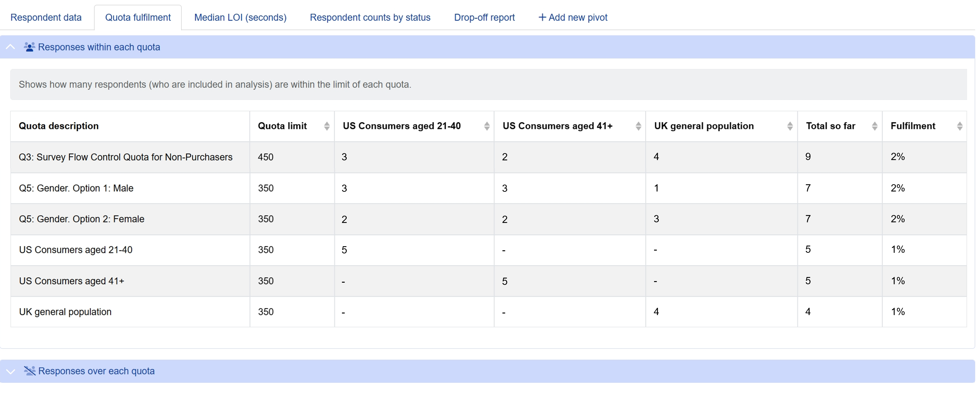Switch to Median LOI (seconds) tab

pos(240,18)
